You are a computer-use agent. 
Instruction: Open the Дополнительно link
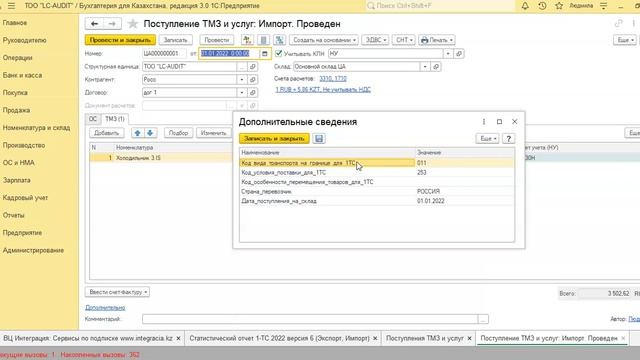(105, 307)
